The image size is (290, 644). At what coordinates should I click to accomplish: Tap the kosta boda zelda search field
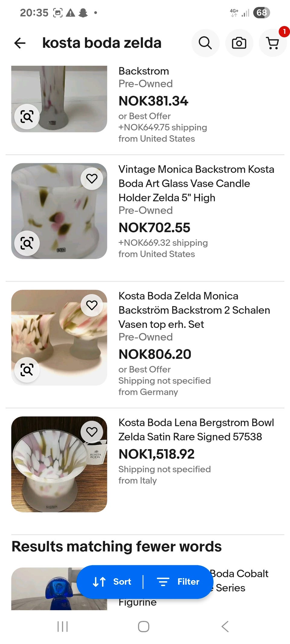point(102,43)
